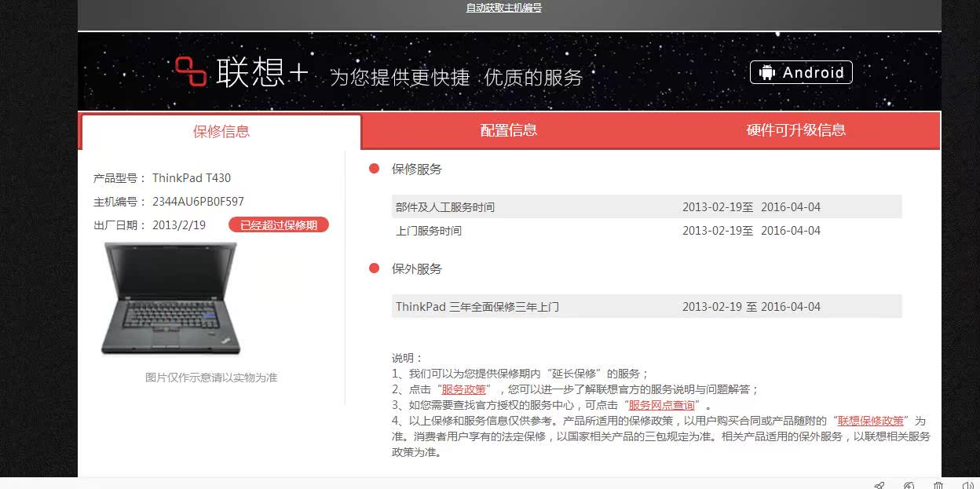Open the 保修信息 tab
The width and height of the screenshot is (980, 489).
[x=221, y=132]
